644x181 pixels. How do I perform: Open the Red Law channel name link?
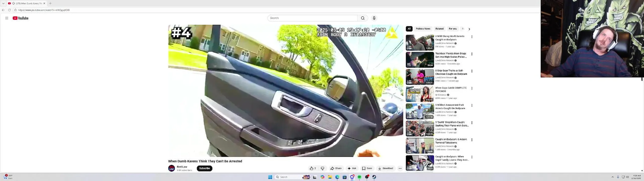coord(182,167)
